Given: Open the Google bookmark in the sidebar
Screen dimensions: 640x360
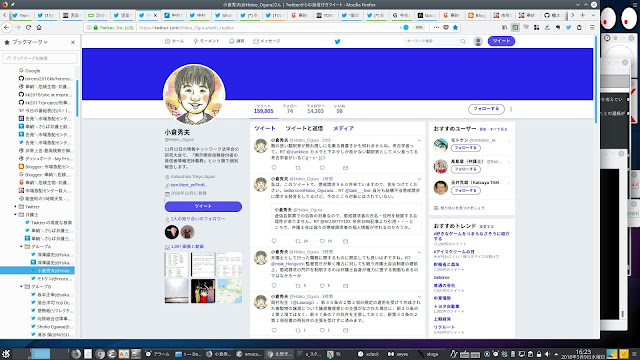Looking at the screenshot, I should click(29, 71).
